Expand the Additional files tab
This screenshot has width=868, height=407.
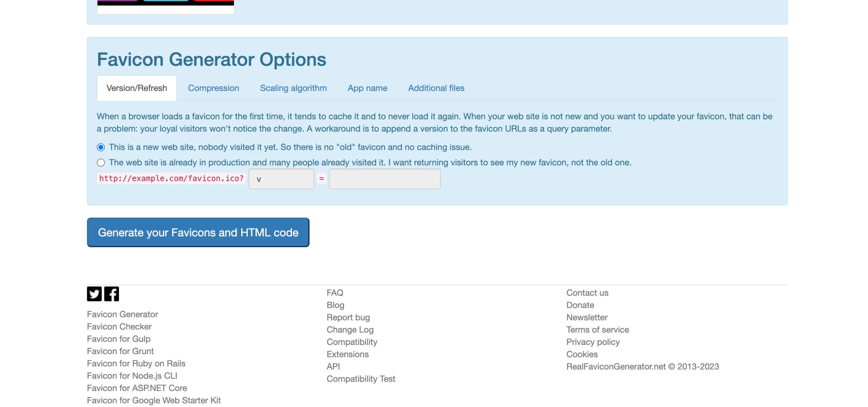click(436, 88)
